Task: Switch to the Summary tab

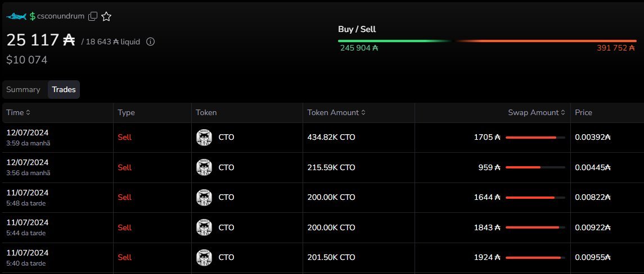Action: click(24, 89)
